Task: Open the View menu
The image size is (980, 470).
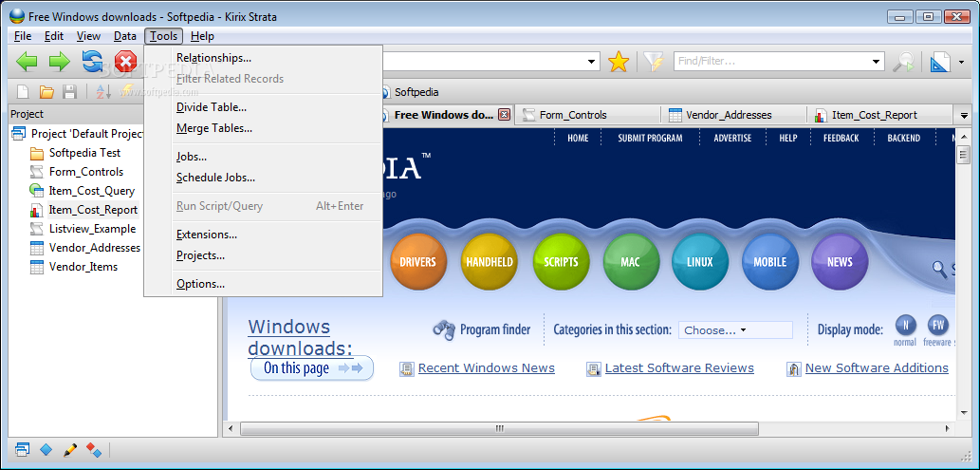Action: 88,36
